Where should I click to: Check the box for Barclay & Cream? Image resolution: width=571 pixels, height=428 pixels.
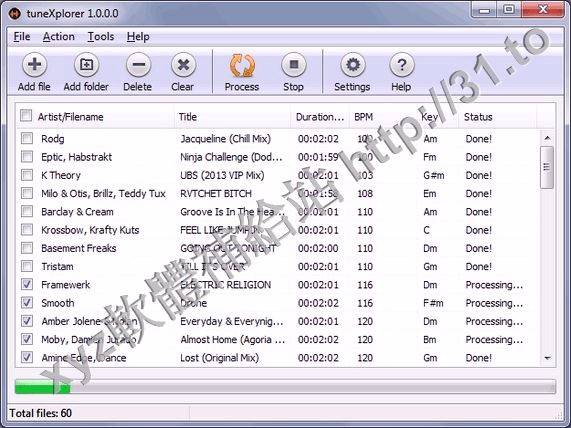tap(27, 211)
